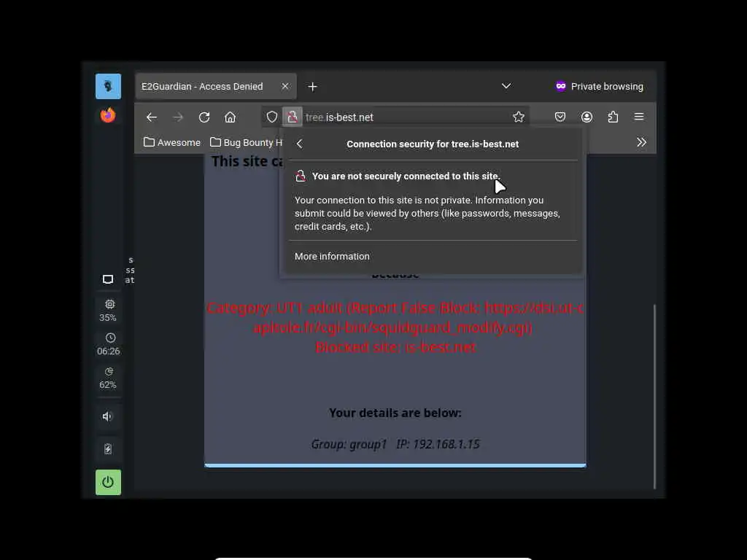Viewport: 747px width, 560px height.
Task: Click More information in security panel
Action: tap(332, 256)
